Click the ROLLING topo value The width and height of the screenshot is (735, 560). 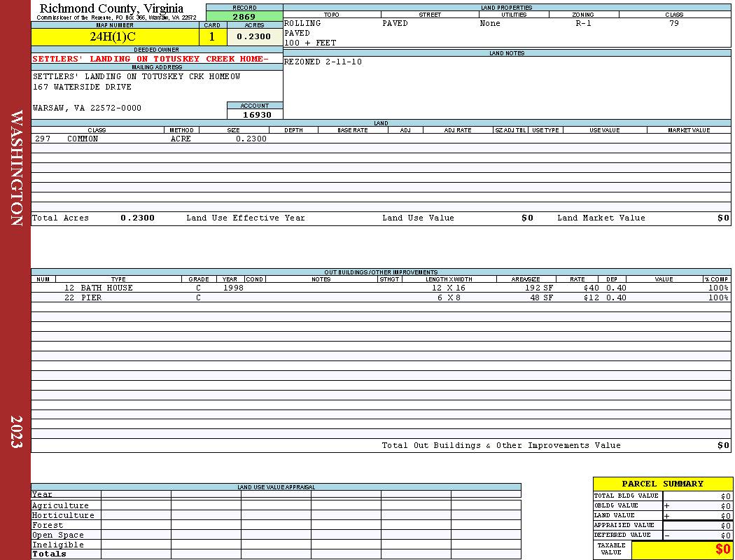coord(302,23)
